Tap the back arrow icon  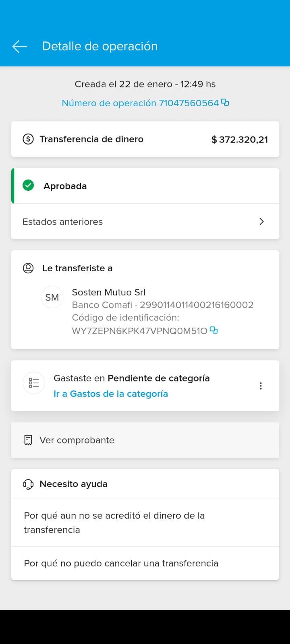click(19, 46)
